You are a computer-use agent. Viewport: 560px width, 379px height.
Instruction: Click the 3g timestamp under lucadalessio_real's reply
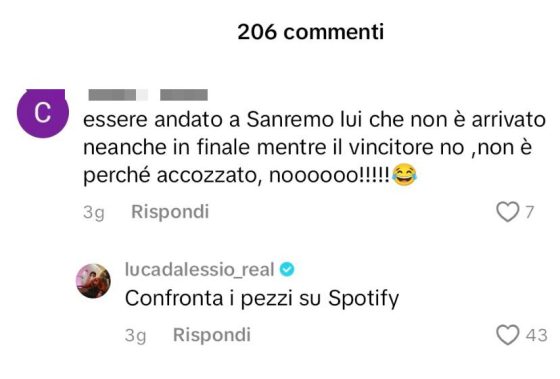(x=136, y=335)
